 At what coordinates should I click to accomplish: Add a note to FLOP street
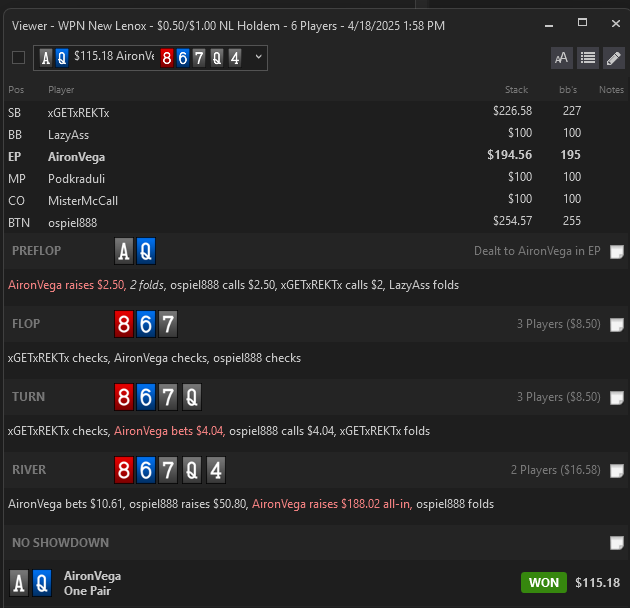tap(617, 325)
